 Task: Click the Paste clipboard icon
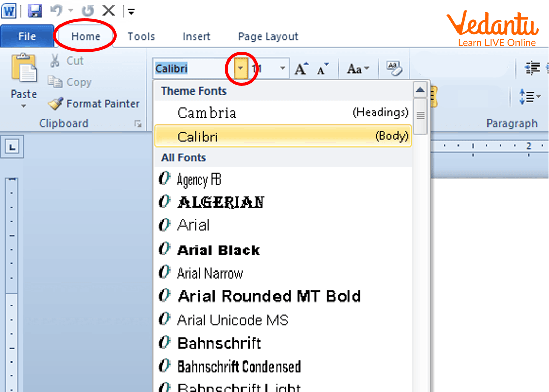[24, 69]
